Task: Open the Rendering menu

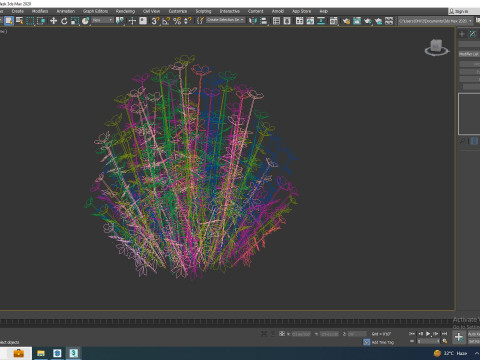Action: click(125, 11)
